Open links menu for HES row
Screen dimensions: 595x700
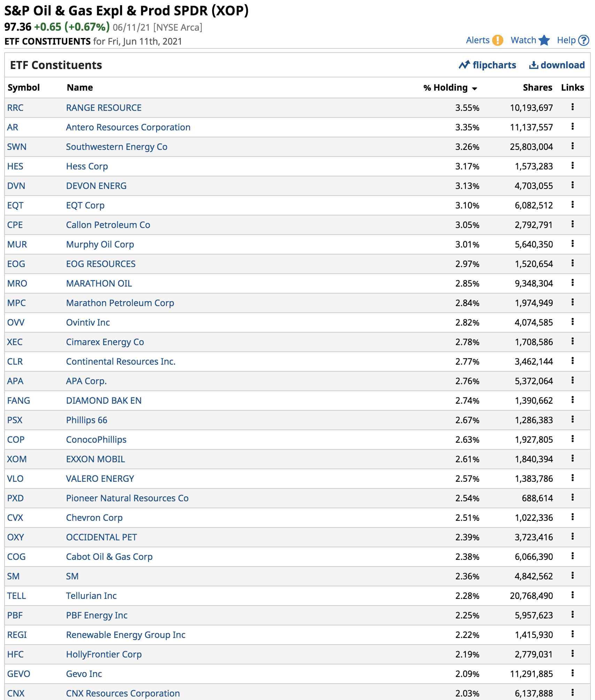[x=572, y=166]
